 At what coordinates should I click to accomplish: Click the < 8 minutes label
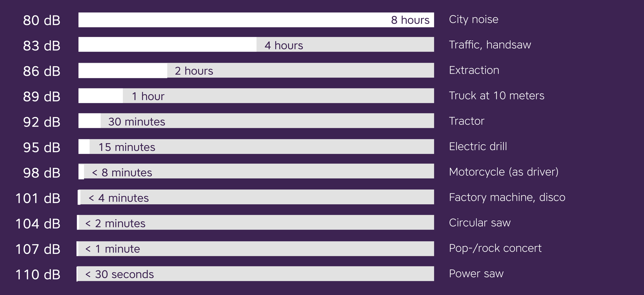[122, 173]
